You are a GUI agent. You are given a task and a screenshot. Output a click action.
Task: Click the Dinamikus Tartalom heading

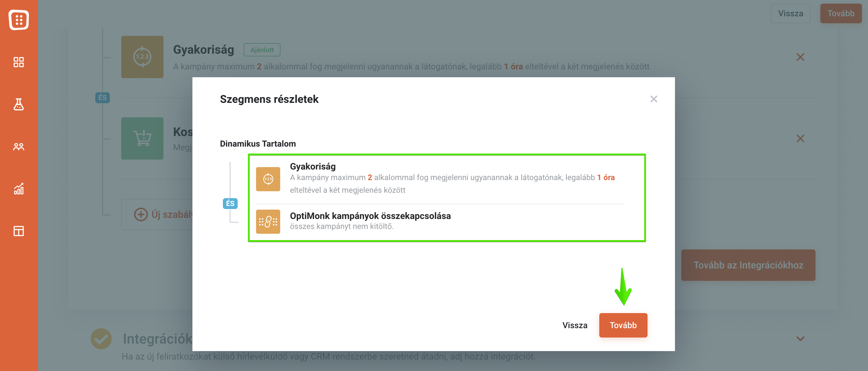click(x=258, y=144)
